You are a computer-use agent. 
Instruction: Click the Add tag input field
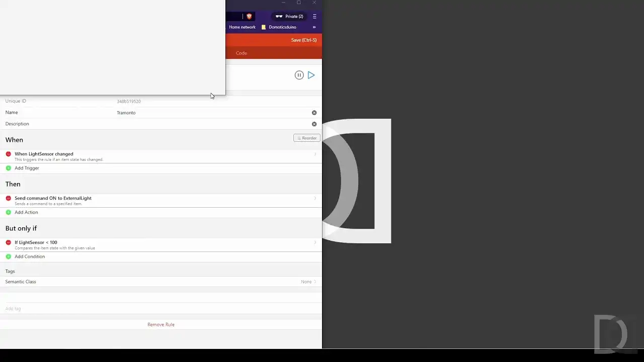point(161,308)
